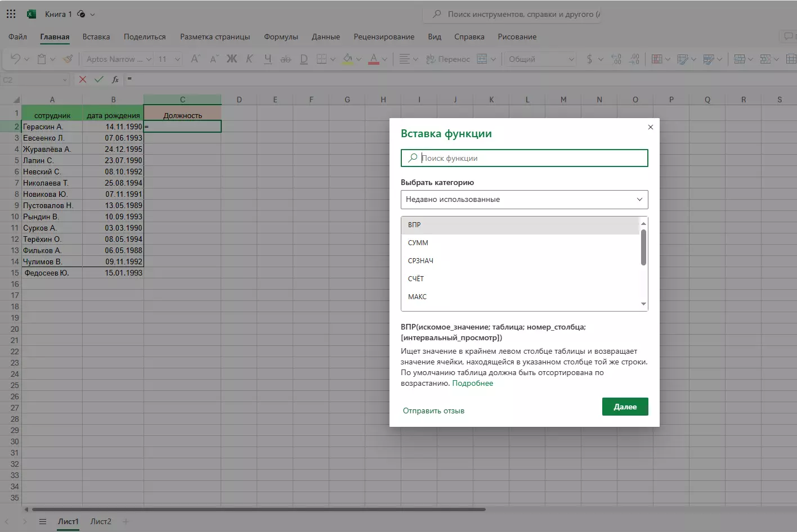Expand the font size dropdown
The height and width of the screenshot is (532, 797).
pos(177,59)
